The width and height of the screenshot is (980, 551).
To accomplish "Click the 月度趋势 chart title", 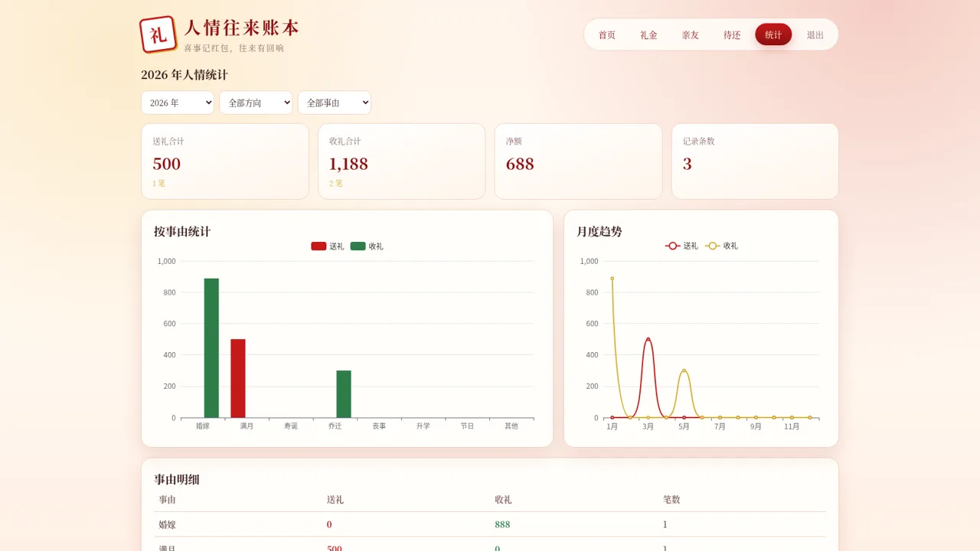I will click(x=599, y=231).
